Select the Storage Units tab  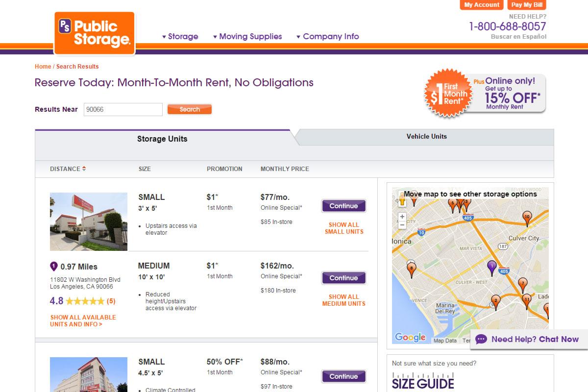162,139
